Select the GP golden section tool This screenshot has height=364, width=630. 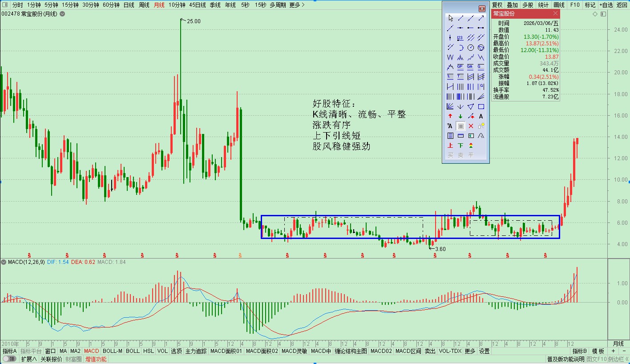(x=460, y=67)
